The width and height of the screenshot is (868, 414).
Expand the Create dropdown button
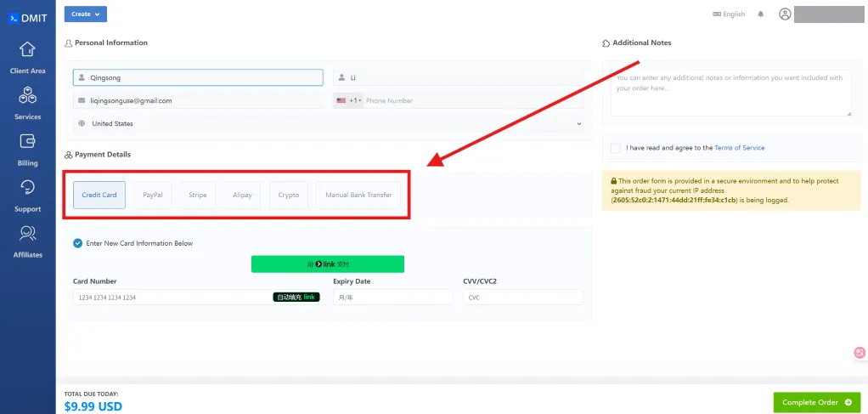[x=85, y=14]
